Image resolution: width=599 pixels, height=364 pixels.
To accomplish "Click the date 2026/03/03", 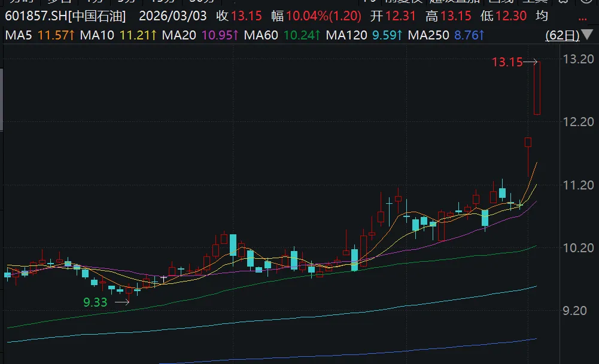I will [x=173, y=16].
